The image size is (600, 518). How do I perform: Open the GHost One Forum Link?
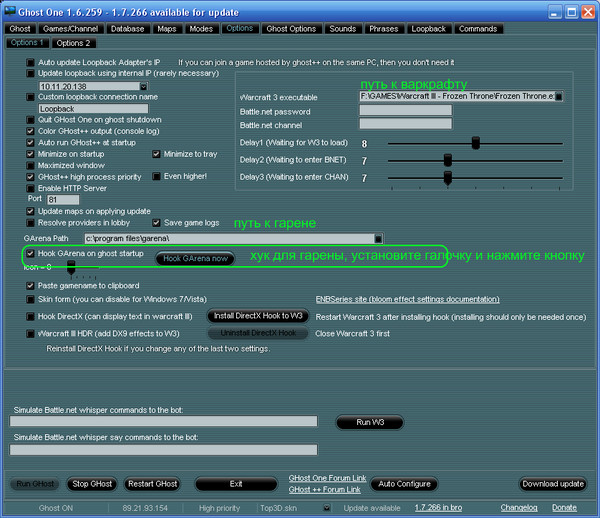(328, 478)
